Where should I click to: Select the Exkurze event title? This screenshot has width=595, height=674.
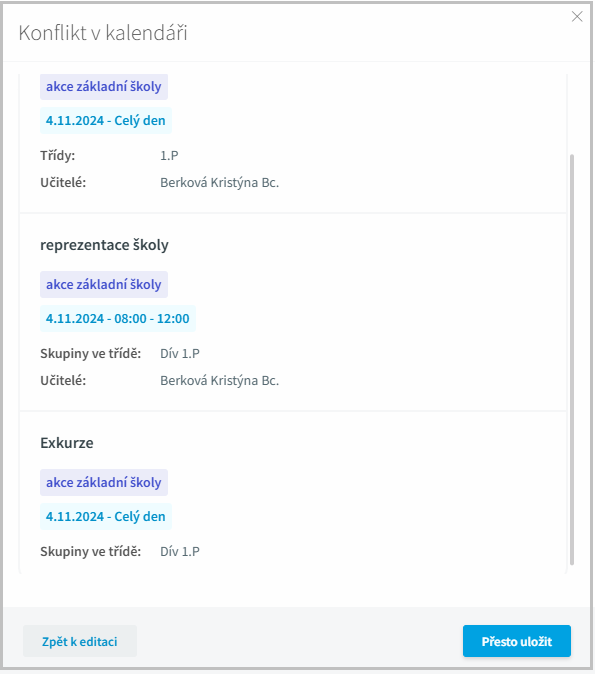67,443
